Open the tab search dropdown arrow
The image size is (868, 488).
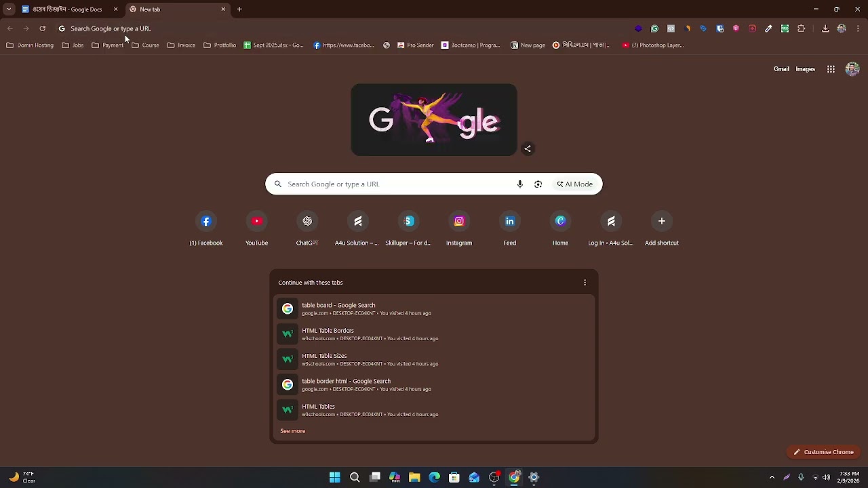point(9,9)
